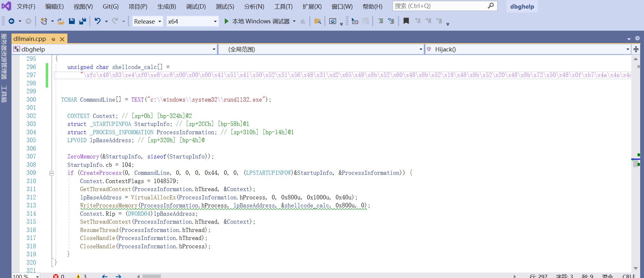Viewport: 644px width, 278px height.
Task: Open the 调试(D) menu
Action: (196, 6)
